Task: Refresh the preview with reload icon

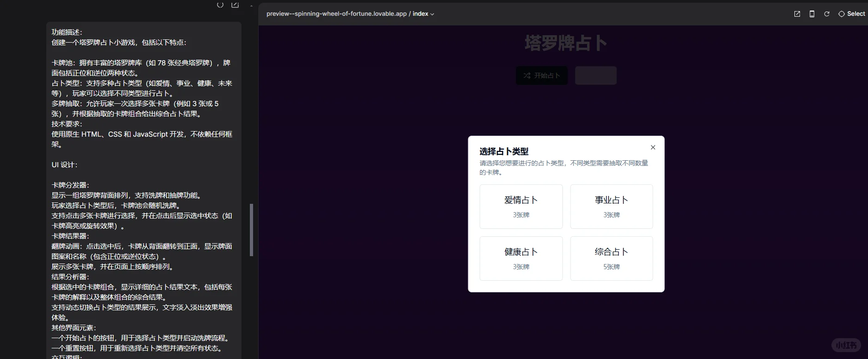Action: pos(826,14)
